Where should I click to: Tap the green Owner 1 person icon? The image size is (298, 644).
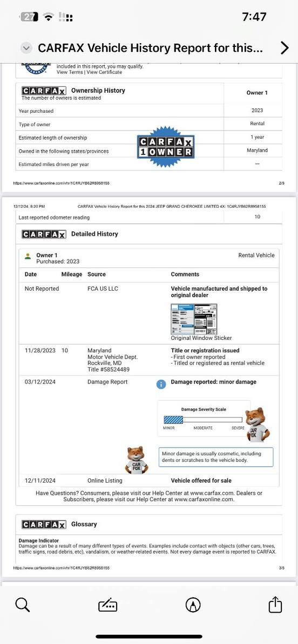pyautogui.click(x=28, y=256)
